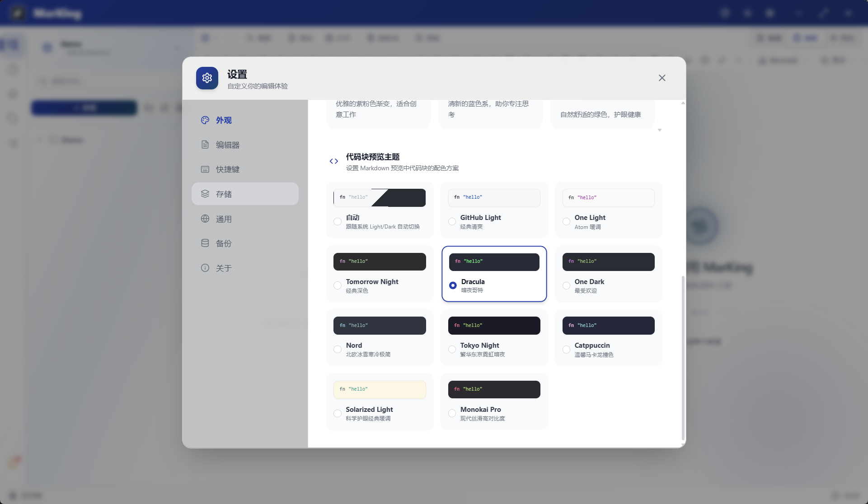This screenshot has height=504, width=868.
Task: Click the keyboard icon next to 快捷键
Action: [205, 169]
